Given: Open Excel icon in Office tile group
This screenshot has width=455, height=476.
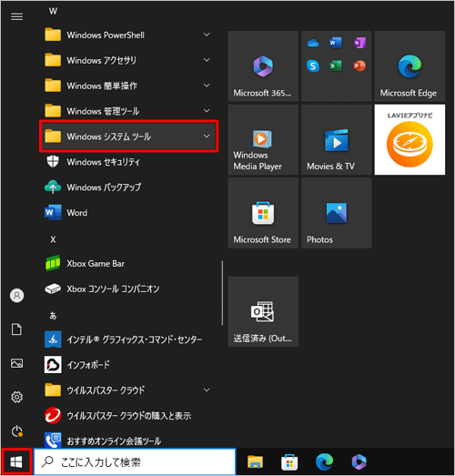Looking at the screenshot, I should (x=336, y=66).
